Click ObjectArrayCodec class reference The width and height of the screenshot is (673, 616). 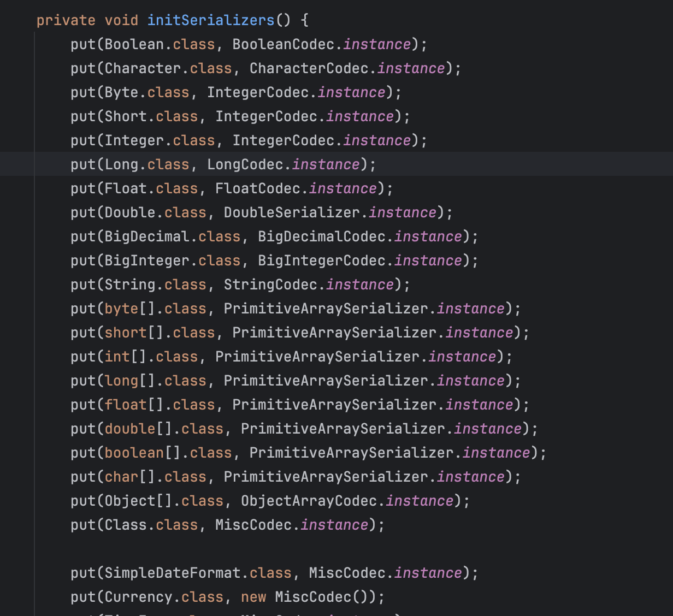308,501
